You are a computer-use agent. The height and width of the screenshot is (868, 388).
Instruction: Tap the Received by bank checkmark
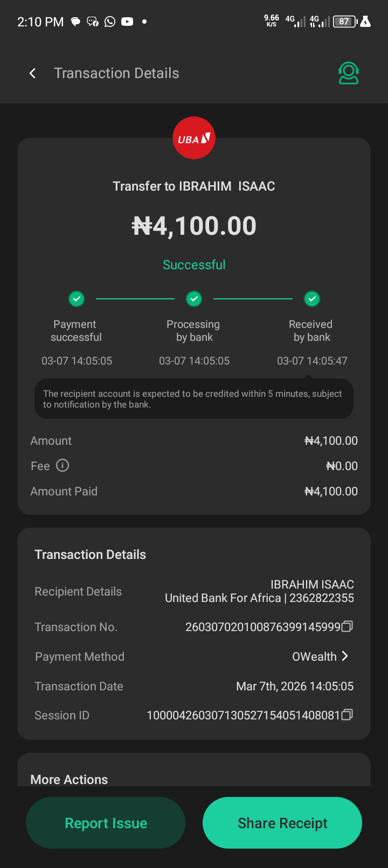(x=312, y=298)
